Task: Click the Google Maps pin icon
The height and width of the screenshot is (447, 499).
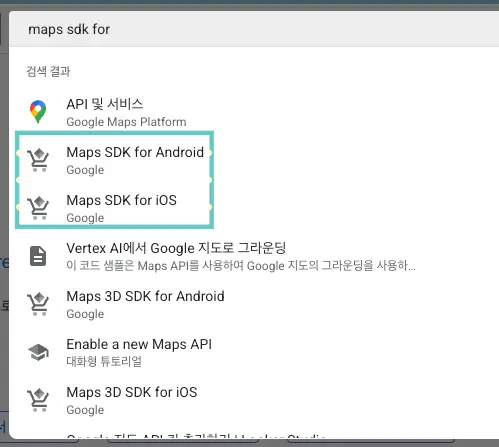Action: pyautogui.click(x=38, y=112)
